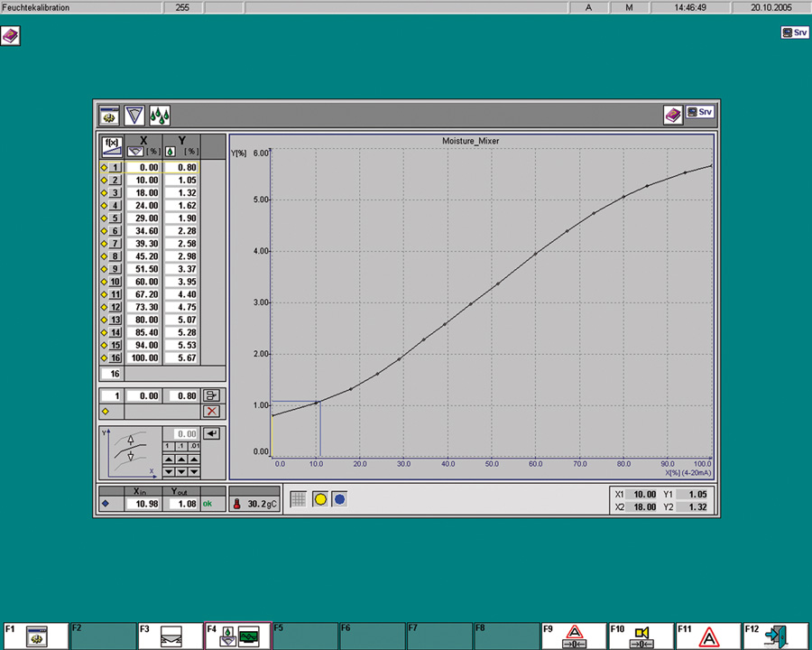The width and height of the screenshot is (812, 650).
Task: Click the red X delete point button
Action: click(x=212, y=411)
